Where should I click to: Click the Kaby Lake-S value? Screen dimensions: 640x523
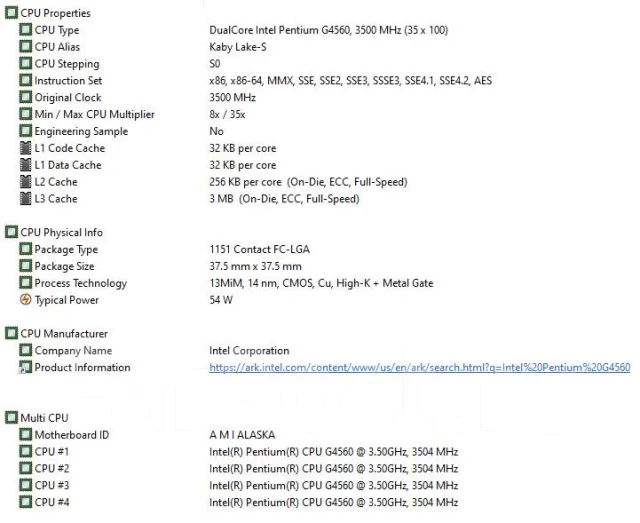point(238,47)
